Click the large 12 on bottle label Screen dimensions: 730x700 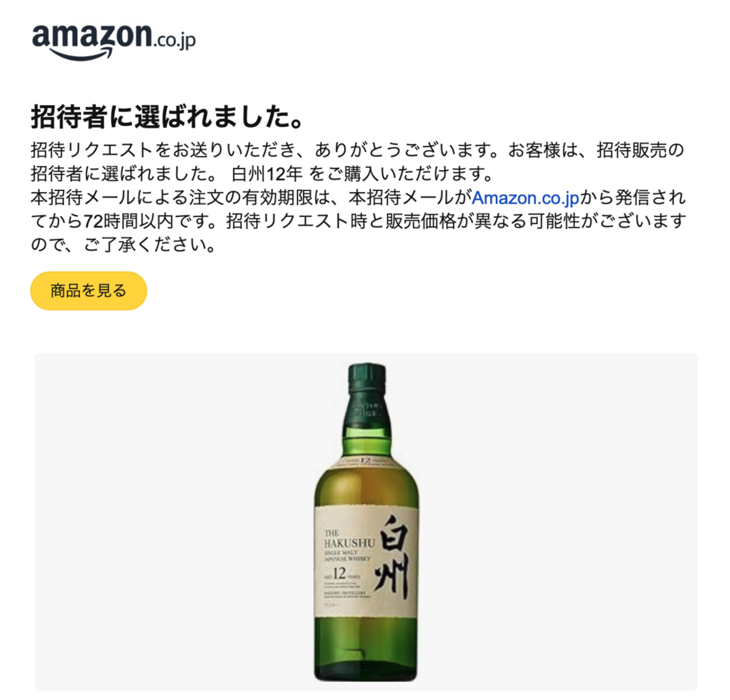tap(339, 574)
